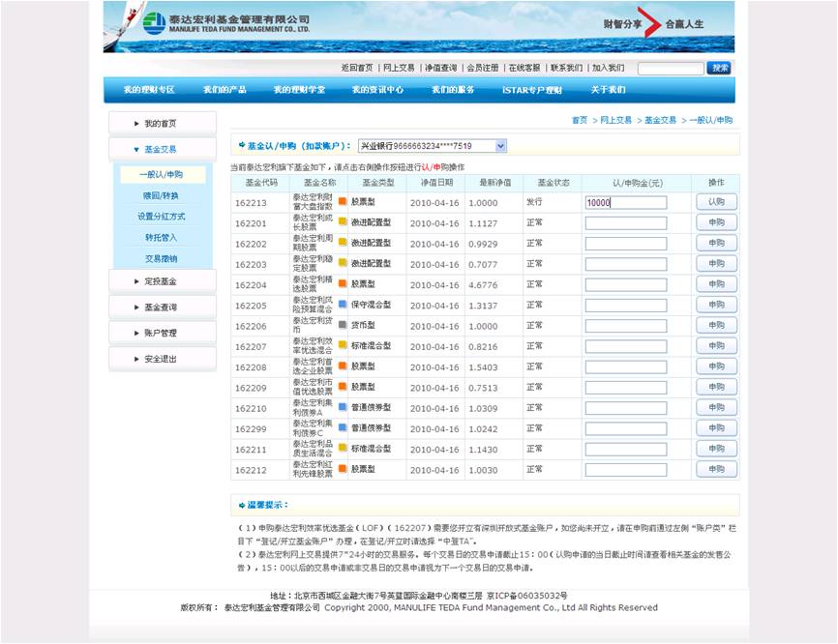Click the 申购 button for fund 162201

click(x=717, y=222)
